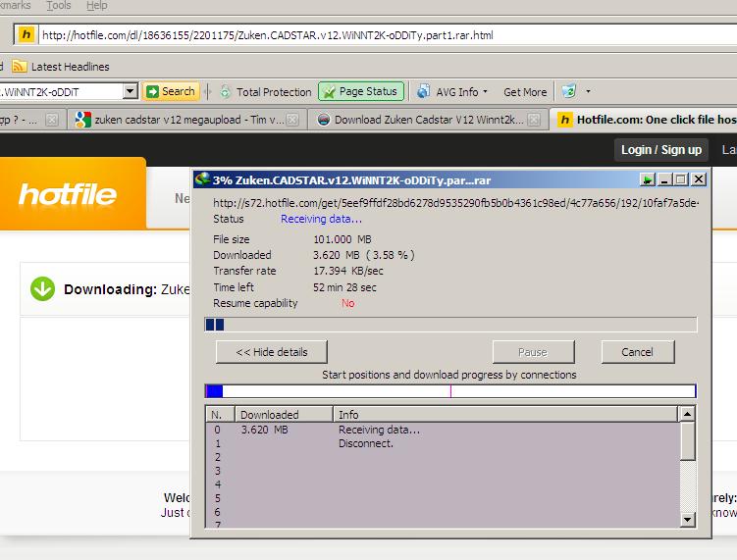Viewport: 737px width, 560px height.
Task: Close the Download Zuken Cadstar V12 tab
Action: (534, 120)
